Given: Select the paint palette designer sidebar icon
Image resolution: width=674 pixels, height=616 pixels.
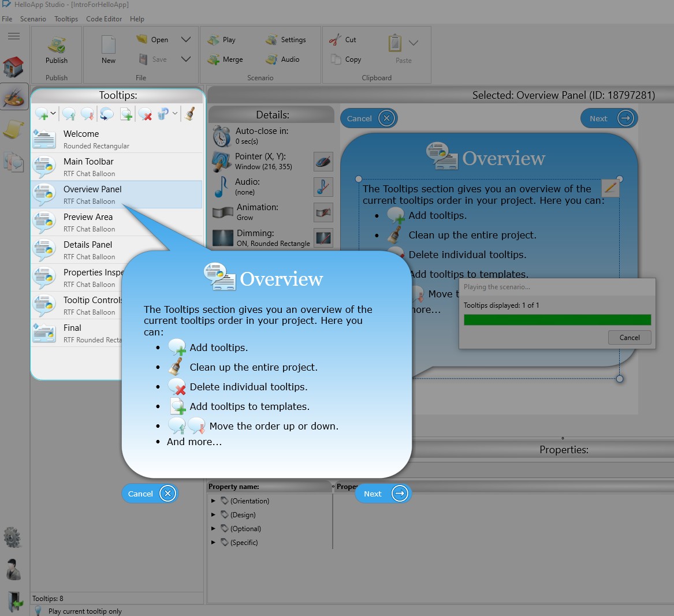Looking at the screenshot, I should pyautogui.click(x=14, y=96).
